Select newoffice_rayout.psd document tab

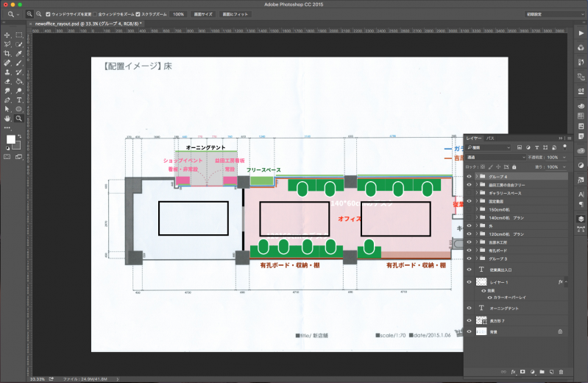[x=88, y=24]
